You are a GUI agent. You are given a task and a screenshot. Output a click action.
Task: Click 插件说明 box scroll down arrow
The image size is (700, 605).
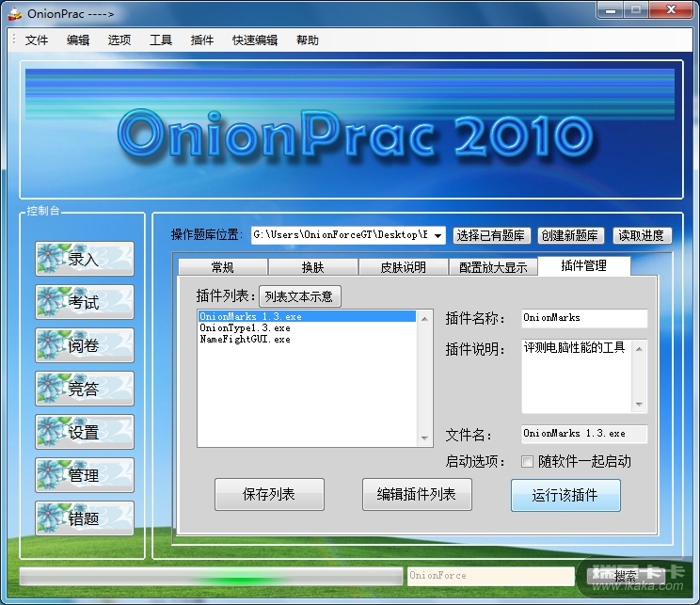coord(639,404)
